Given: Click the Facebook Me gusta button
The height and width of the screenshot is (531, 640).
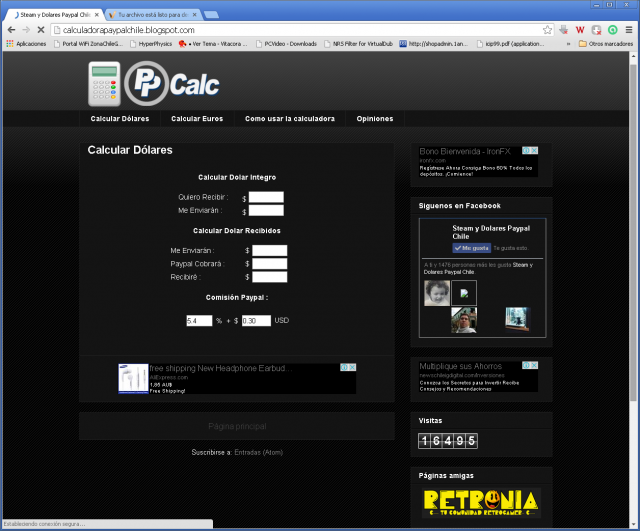Looking at the screenshot, I should 471,248.
